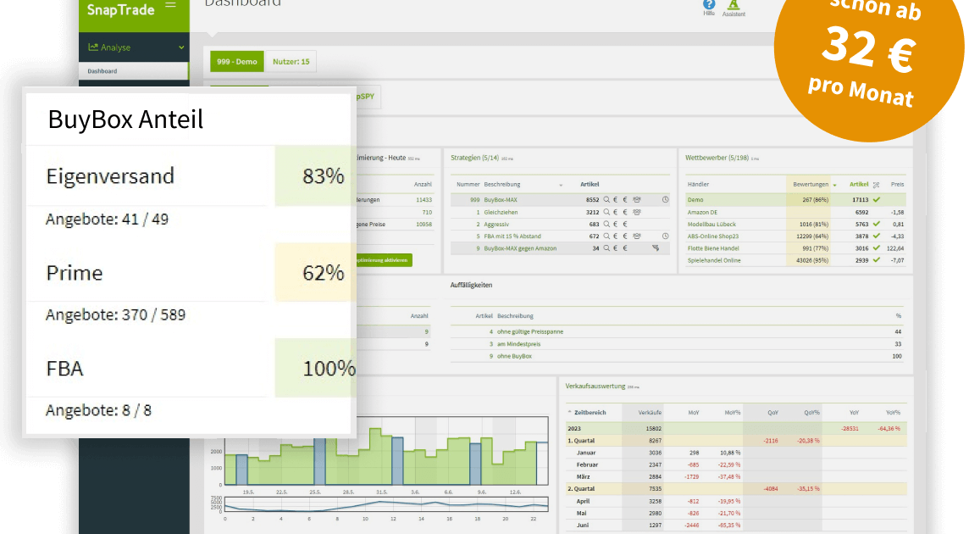Click the magnifier icon in Gleichziehen row
This screenshot has height=534, width=980.
click(606, 212)
